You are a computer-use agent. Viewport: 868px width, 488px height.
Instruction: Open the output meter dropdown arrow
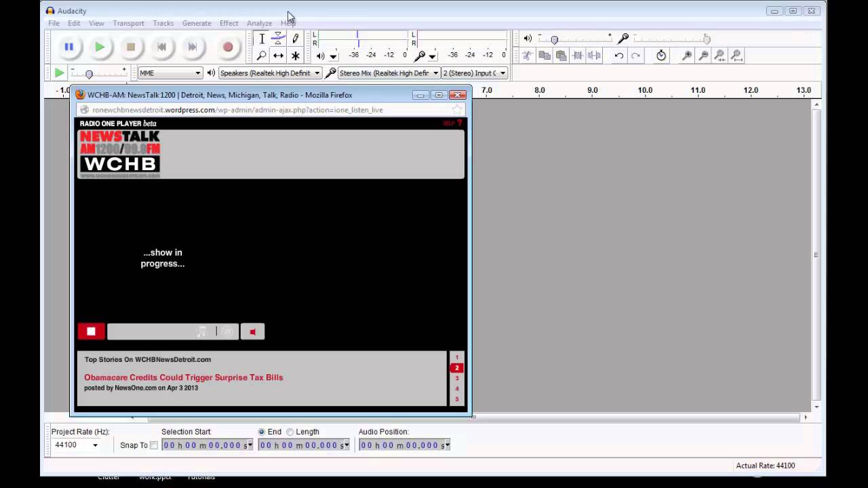333,56
